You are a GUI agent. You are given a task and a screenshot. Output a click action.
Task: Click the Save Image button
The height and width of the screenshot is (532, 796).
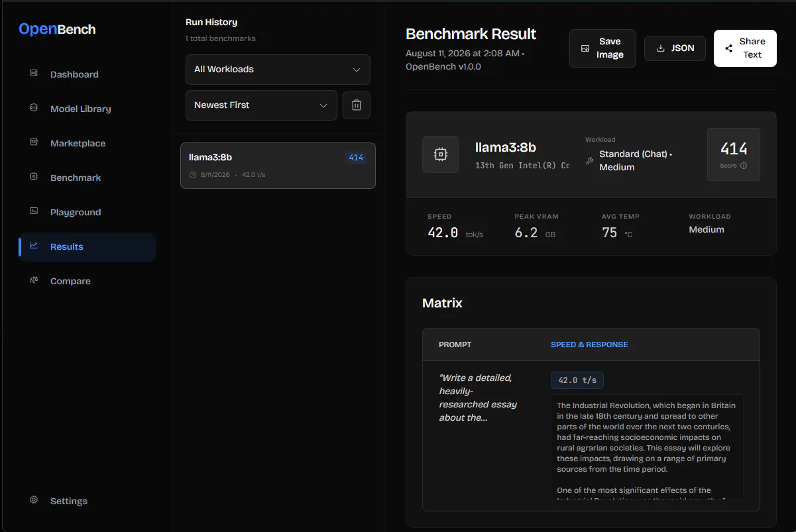tap(602, 48)
